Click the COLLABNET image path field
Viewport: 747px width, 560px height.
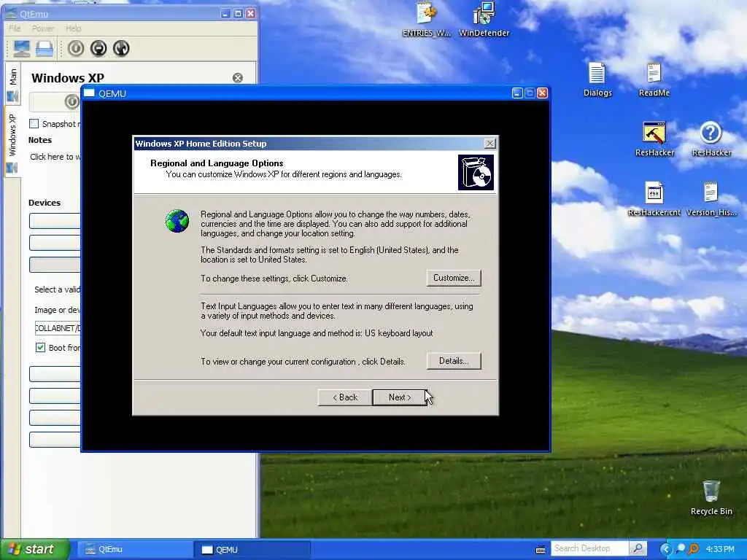pos(57,328)
